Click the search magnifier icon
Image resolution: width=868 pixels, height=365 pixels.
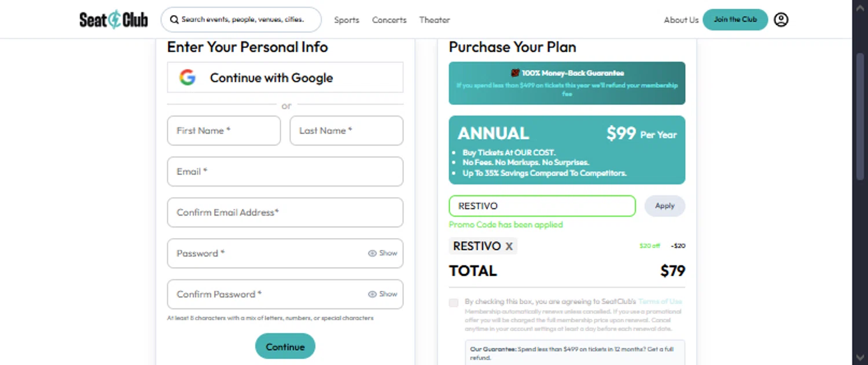[x=174, y=20]
